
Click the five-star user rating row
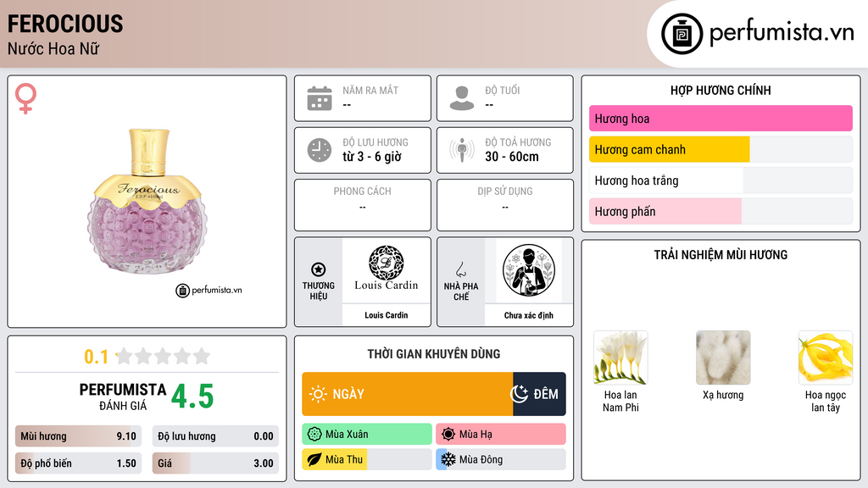(x=163, y=356)
